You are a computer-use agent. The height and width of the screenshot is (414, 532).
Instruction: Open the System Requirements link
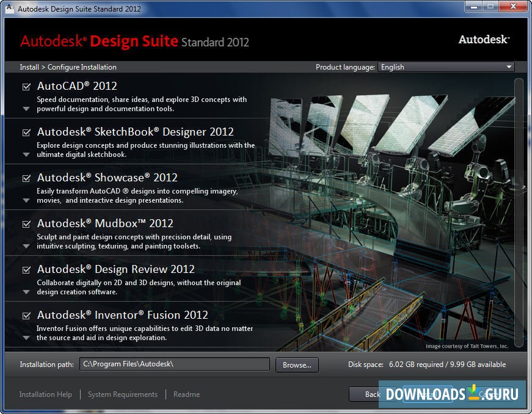123,394
